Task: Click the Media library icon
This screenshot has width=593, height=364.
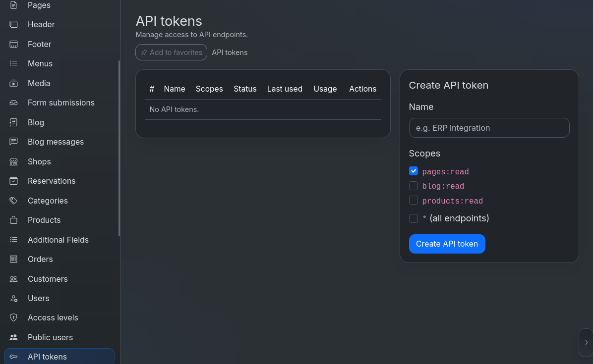Action: pos(13,83)
